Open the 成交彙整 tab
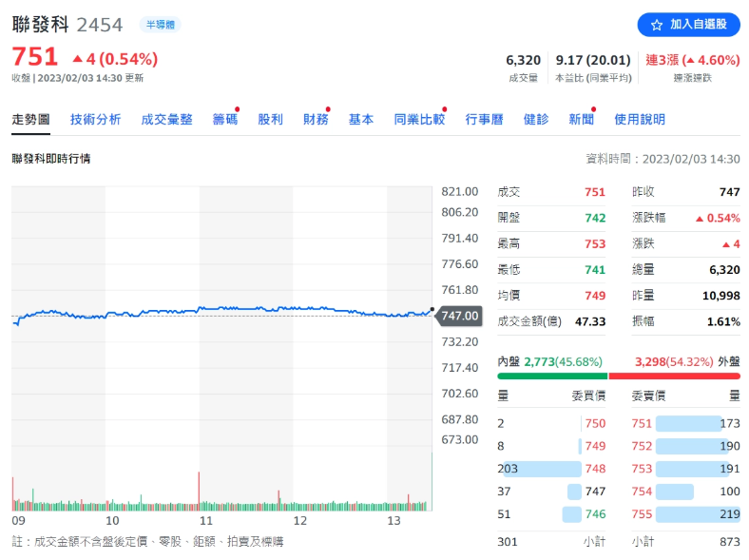 click(166, 119)
